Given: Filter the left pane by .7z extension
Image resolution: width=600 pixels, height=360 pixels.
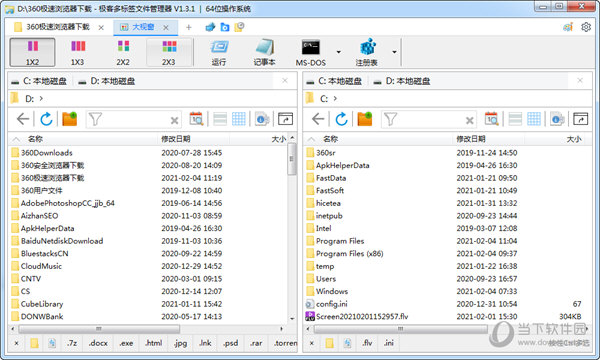Looking at the screenshot, I should [x=72, y=343].
